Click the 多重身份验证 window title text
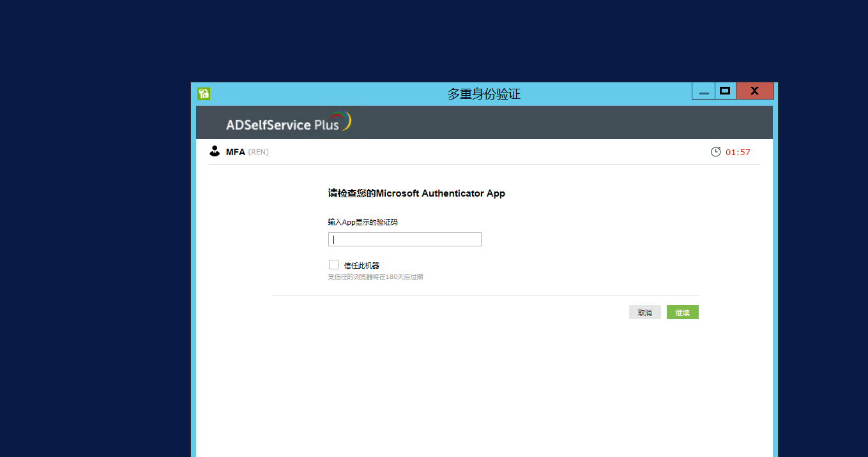Viewport: 868px width, 457px height. coord(483,94)
